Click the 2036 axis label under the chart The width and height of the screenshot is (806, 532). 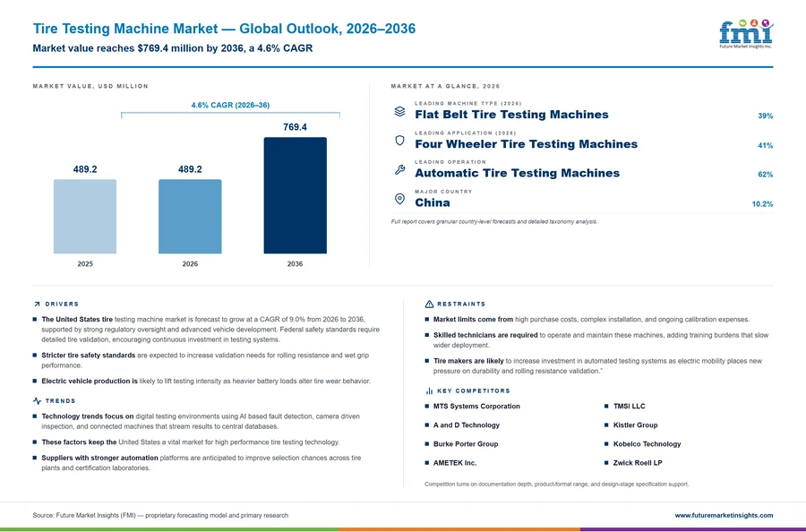(x=295, y=264)
